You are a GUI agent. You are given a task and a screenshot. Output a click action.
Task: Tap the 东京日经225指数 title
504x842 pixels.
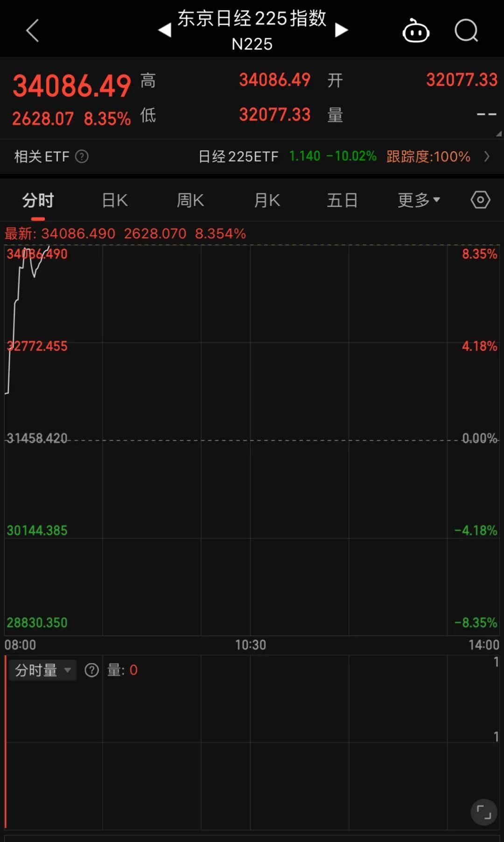coord(252,20)
